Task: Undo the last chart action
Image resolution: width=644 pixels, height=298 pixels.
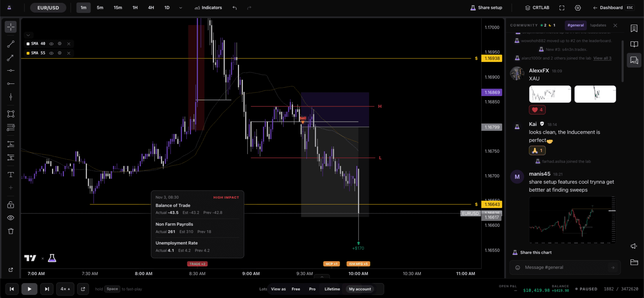Action: (235, 8)
